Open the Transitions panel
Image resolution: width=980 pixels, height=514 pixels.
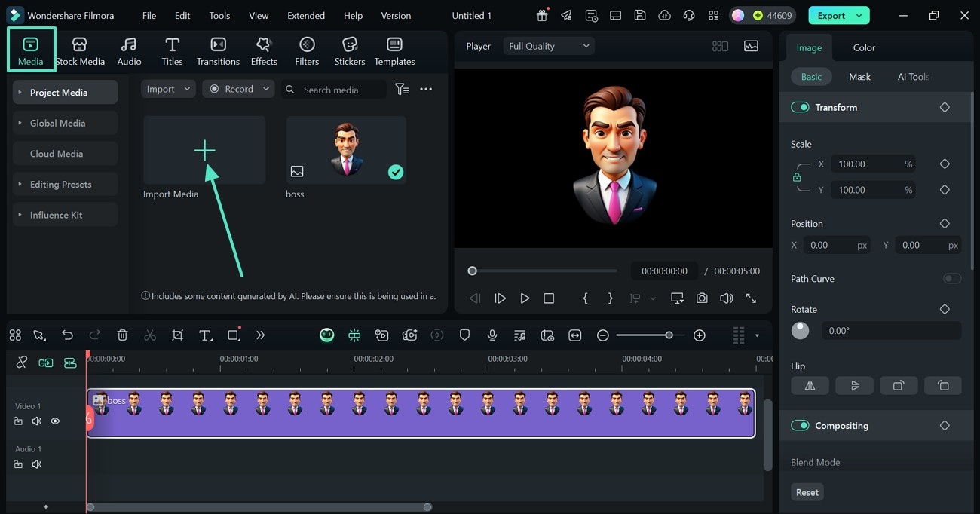click(218, 50)
